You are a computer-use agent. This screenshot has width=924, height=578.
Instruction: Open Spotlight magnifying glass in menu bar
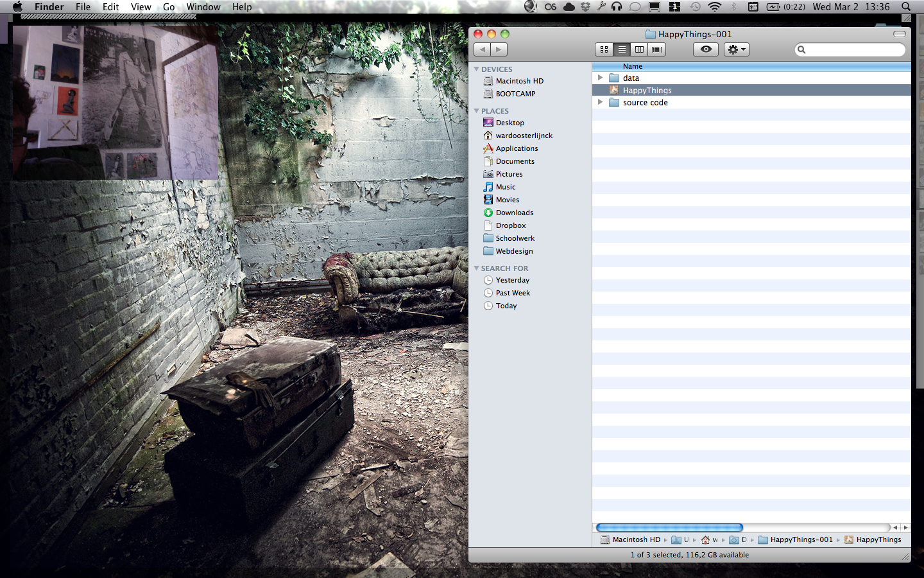pos(906,7)
